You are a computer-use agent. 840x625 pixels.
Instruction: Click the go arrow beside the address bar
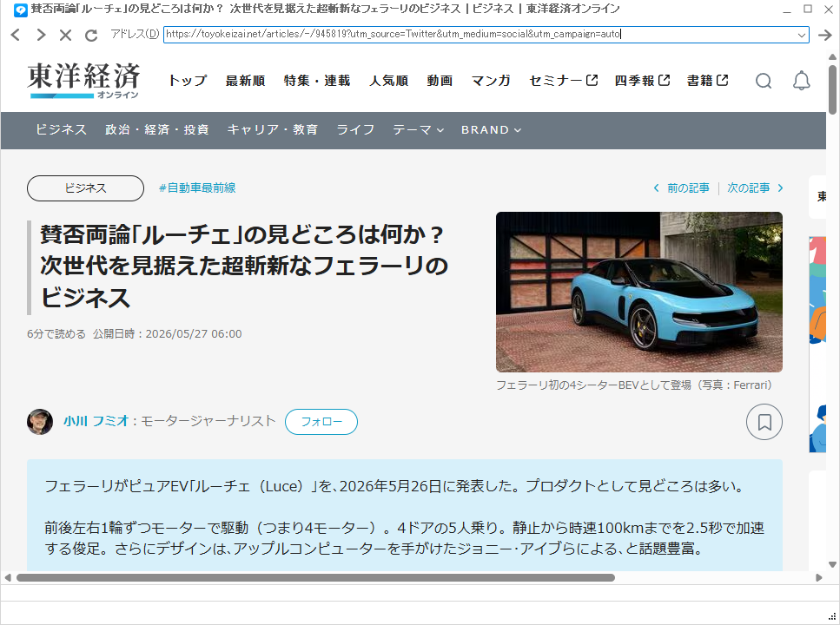pos(825,35)
